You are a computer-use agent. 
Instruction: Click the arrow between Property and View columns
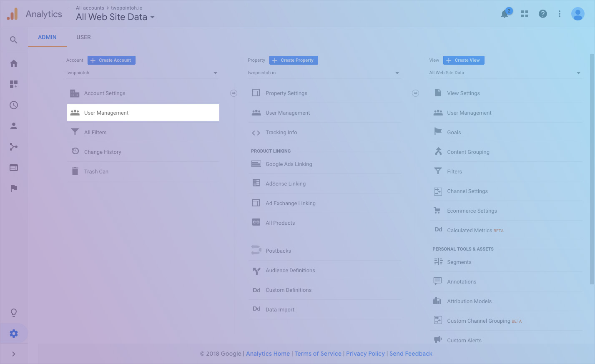[416, 93]
